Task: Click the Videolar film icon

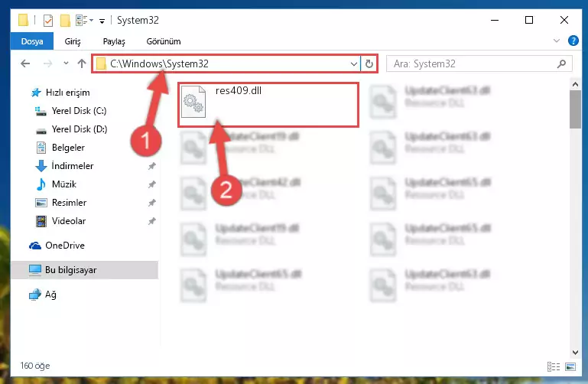Action: [41, 221]
